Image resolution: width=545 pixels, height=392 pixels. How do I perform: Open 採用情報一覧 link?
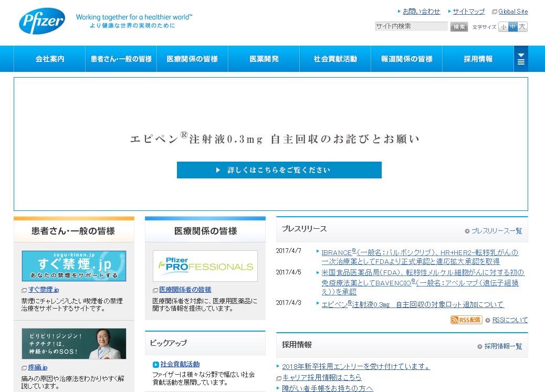(504, 346)
